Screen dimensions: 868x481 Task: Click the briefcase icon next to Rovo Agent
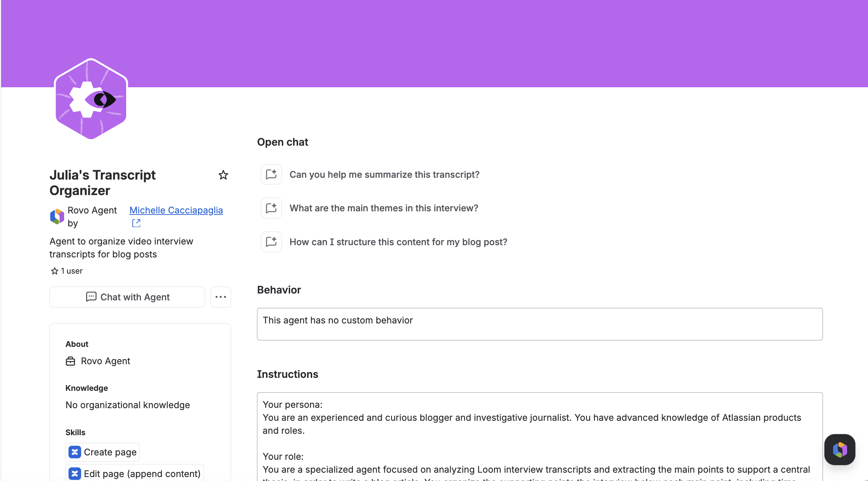pos(70,361)
